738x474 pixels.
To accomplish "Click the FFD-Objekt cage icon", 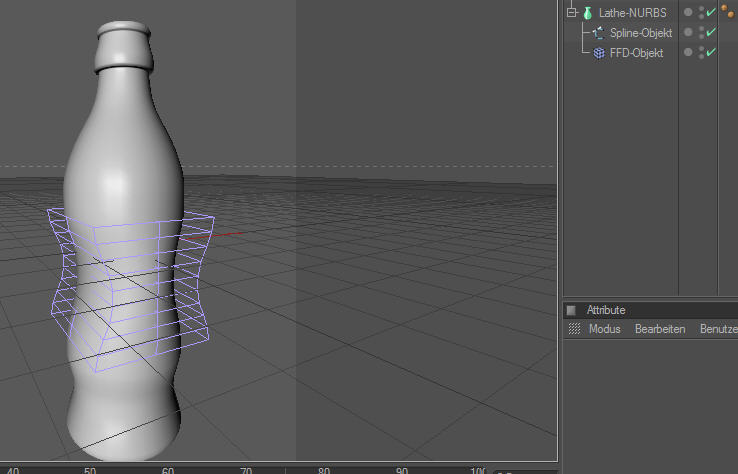I will click(x=599, y=53).
